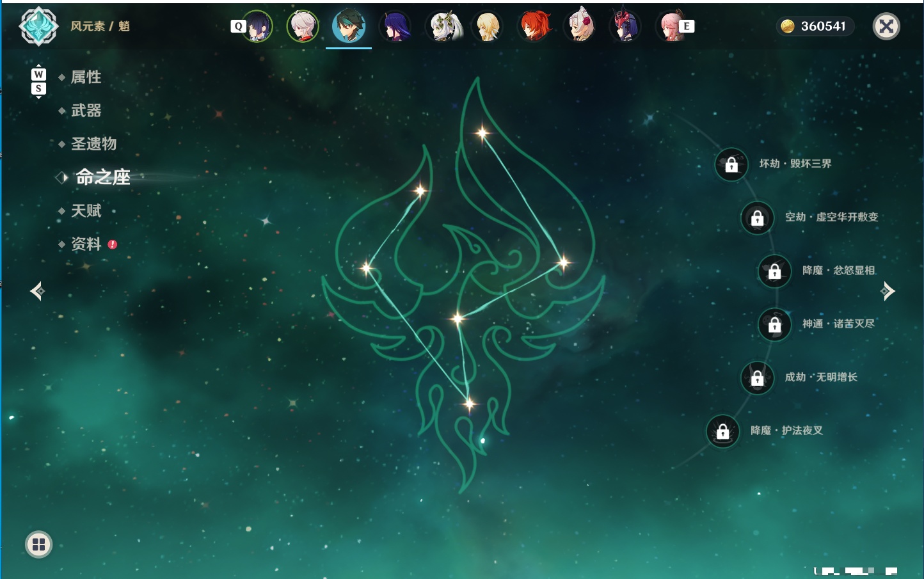The image size is (924, 579).
Task: Select the locked 成劫·无明增长 node
Action: tap(758, 377)
